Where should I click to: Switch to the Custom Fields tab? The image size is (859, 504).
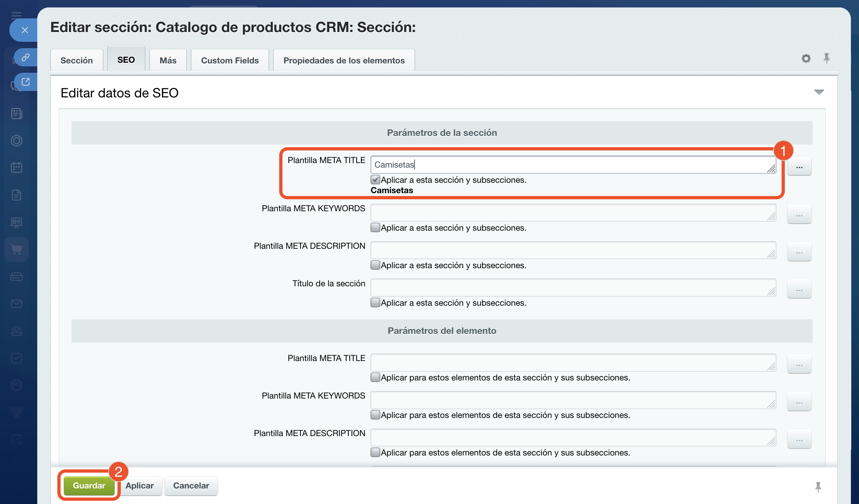229,60
